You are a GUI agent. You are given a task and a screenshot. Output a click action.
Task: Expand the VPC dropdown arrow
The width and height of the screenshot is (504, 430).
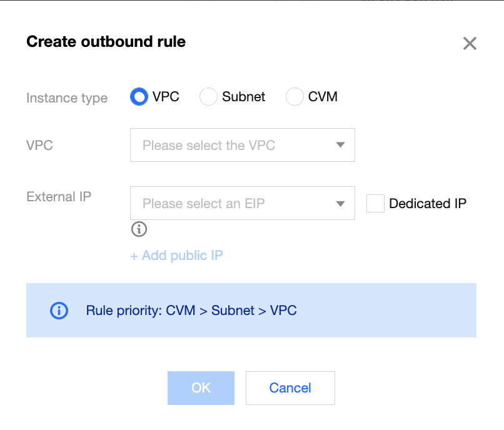[x=340, y=145]
